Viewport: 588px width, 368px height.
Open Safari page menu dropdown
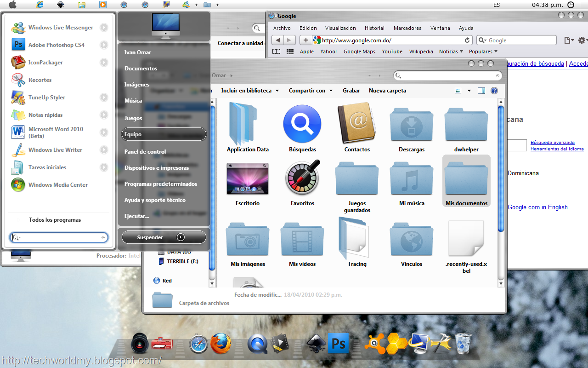[569, 40]
